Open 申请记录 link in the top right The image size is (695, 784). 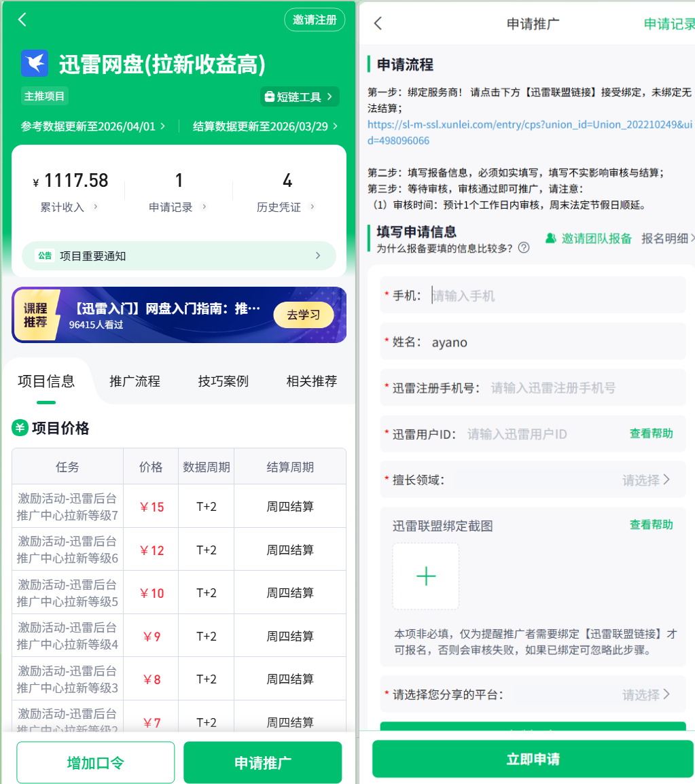(x=669, y=24)
